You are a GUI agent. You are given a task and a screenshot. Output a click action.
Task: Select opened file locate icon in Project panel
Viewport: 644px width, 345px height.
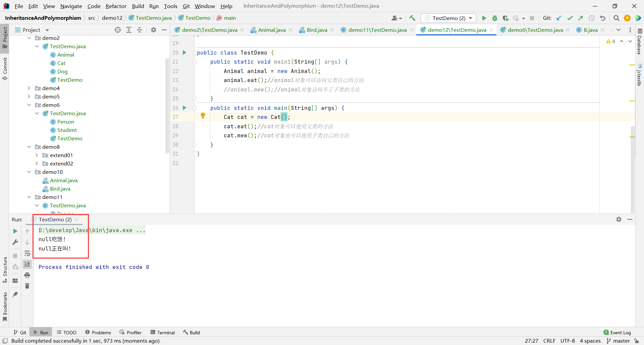pos(118,30)
